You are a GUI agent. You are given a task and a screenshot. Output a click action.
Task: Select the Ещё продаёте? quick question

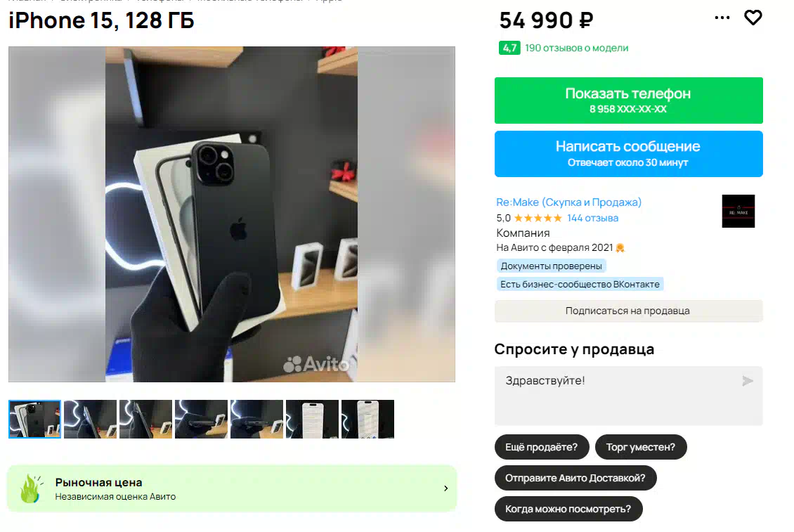[541, 448]
